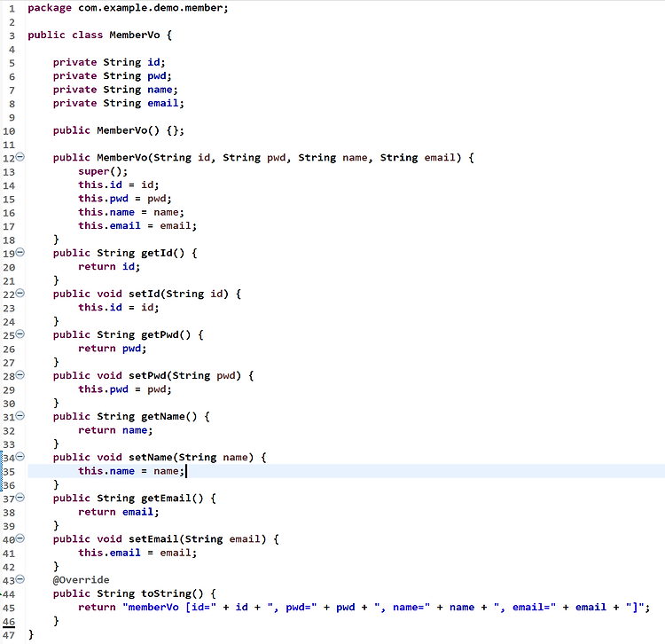665x644 pixels.
Task: Collapse the setName method fold at line 34
Action: (x=20, y=457)
